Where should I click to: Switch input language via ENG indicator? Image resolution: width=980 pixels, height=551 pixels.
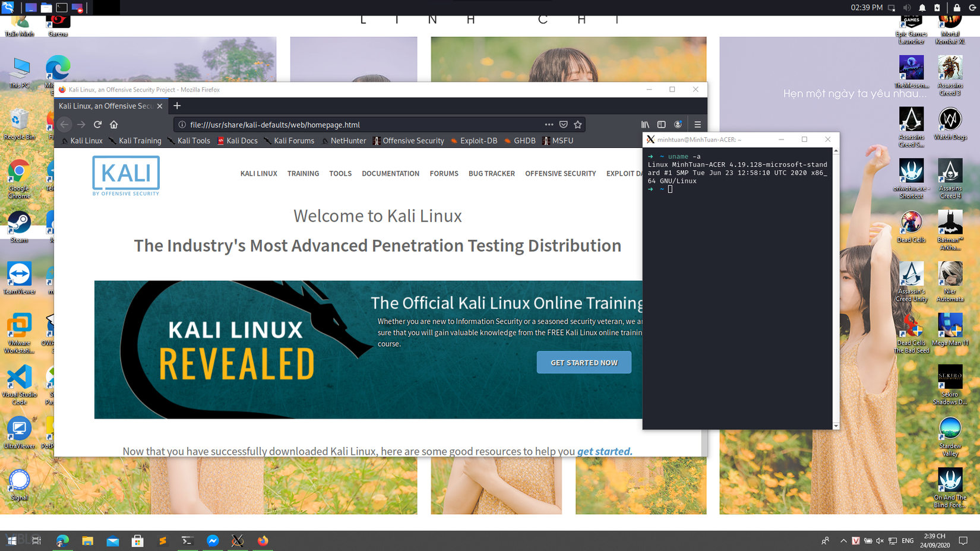(908, 540)
